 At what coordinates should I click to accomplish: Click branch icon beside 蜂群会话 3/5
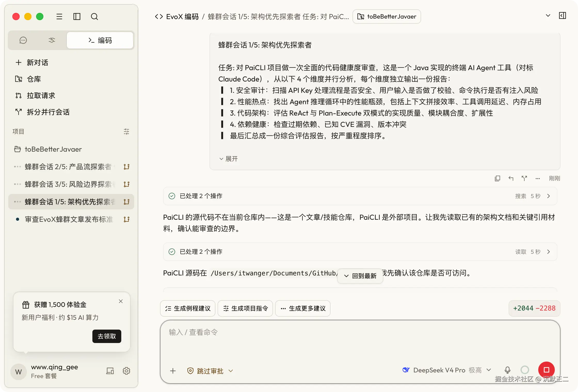tap(126, 184)
